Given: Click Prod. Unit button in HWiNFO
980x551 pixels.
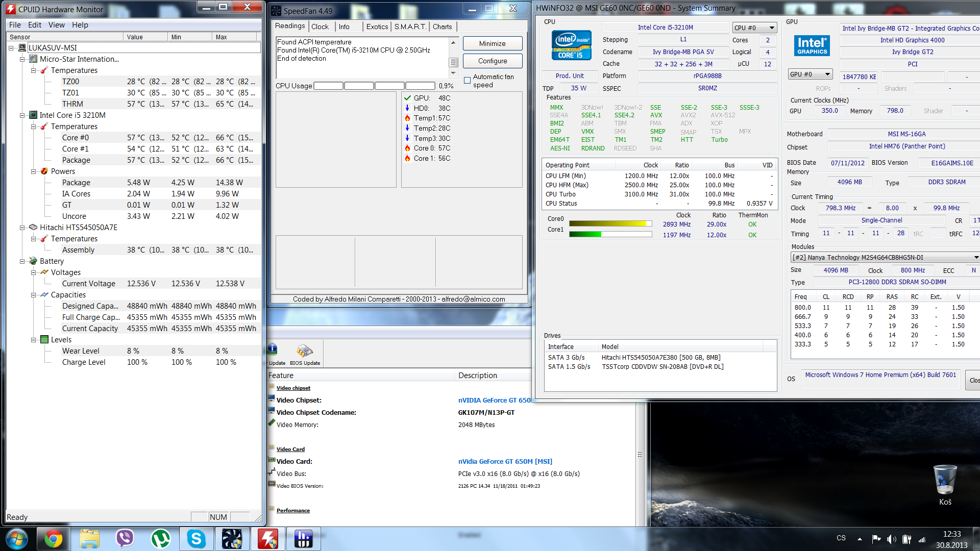Looking at the screenshot, I should click(x=570, y=76).
